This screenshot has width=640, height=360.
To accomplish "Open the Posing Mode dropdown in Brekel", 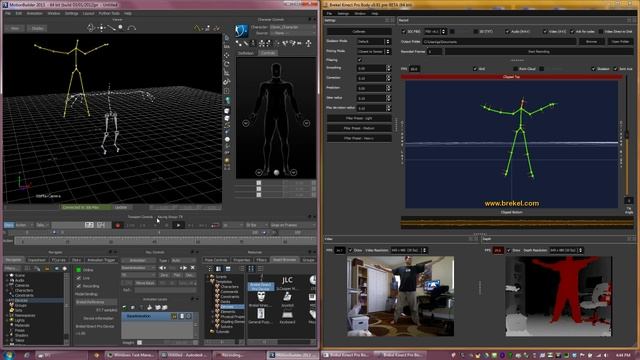I will click(374, 51).
